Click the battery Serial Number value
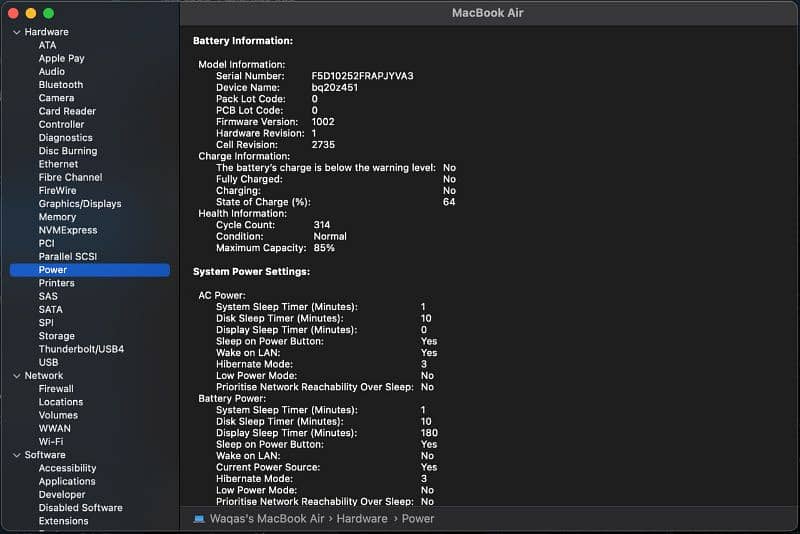Image resolution: width=800 pixels, height=534 pixels. [362, 76]
